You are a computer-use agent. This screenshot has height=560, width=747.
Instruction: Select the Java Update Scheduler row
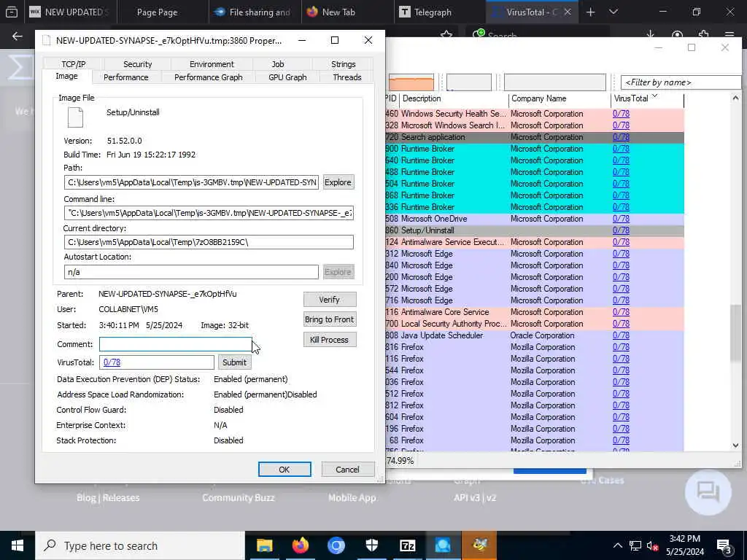click(x=535, y=335)
